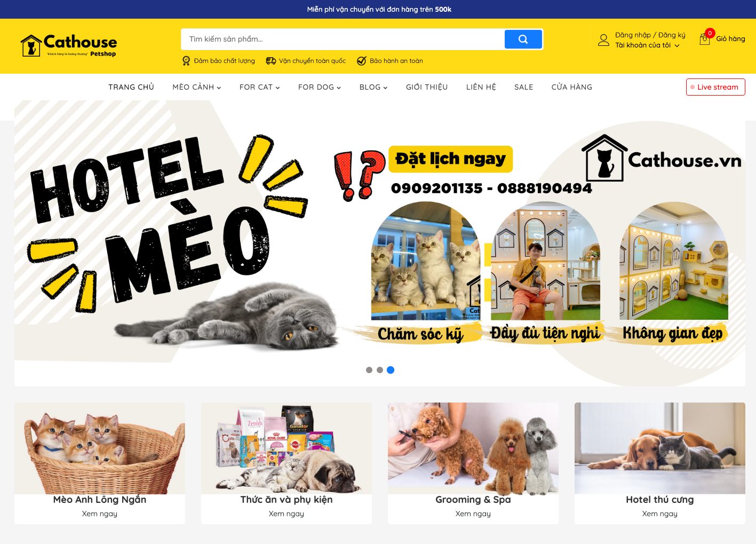Open the GIỚI THIỆU menu item
Viewport: 756px width, 544px height.
click(x=427, y=87)
